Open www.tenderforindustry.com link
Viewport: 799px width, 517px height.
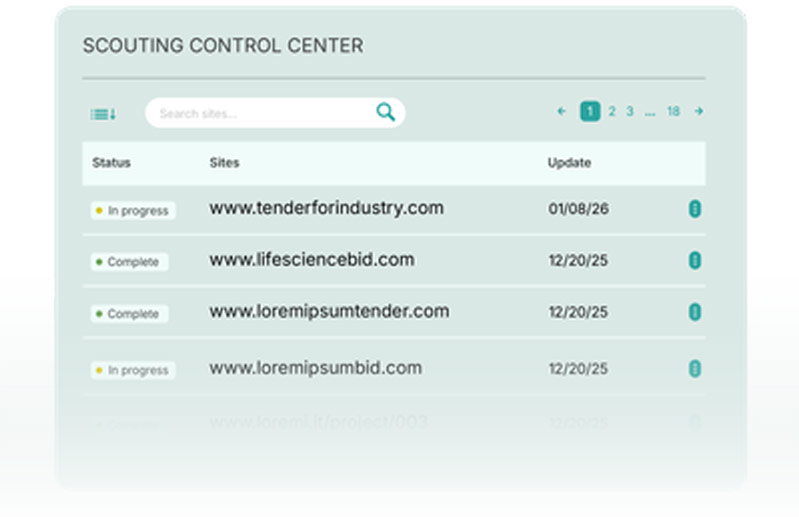click(x=326, y=208)
